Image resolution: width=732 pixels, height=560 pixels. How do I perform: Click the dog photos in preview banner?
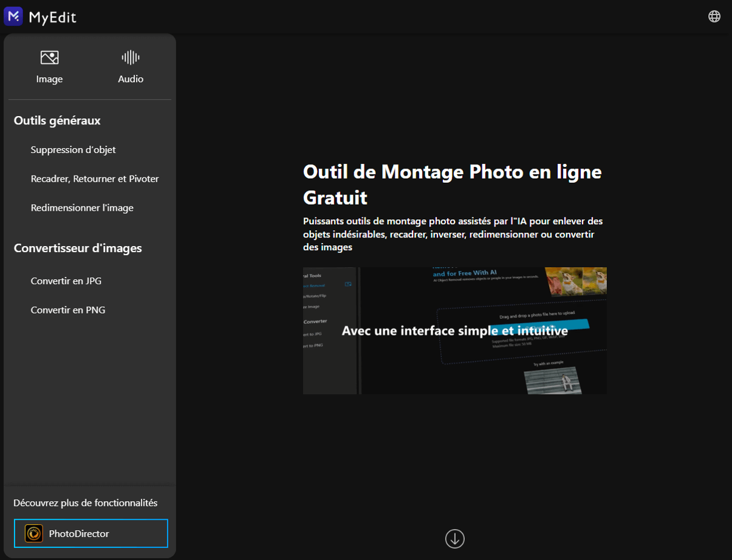pyautogui.click(x=576, y=281)
